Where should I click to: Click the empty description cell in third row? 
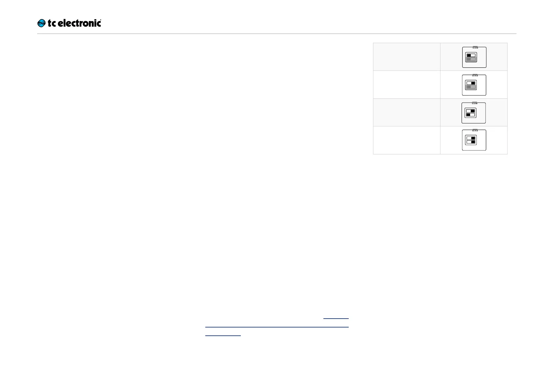(x=407, y=112)
